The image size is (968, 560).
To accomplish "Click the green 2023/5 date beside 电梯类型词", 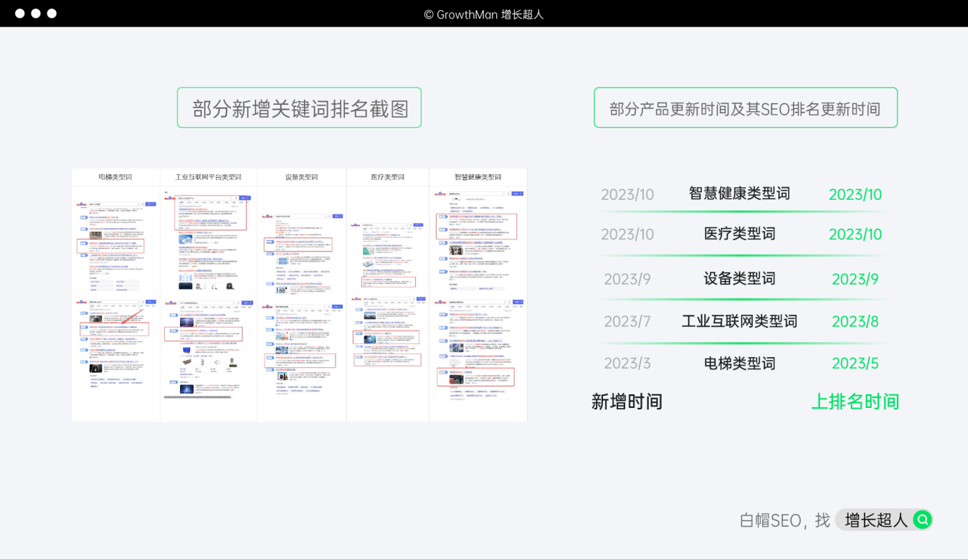I will click(x=855, y=364).
